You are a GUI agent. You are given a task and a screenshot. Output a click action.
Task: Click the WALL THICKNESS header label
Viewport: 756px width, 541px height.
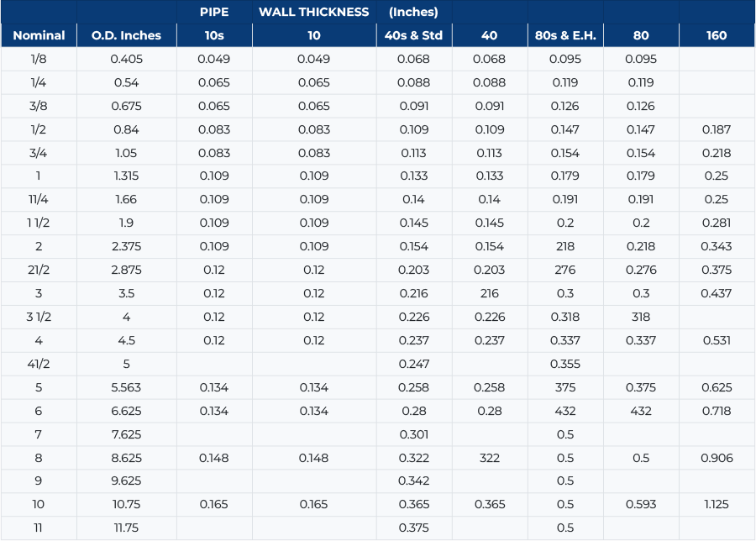click(313, 12)
